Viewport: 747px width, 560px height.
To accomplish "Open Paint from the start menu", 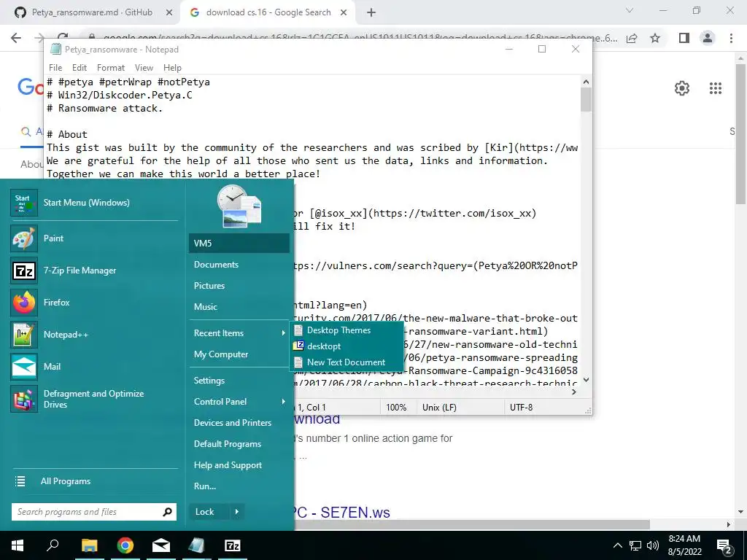I will (94, 238).
